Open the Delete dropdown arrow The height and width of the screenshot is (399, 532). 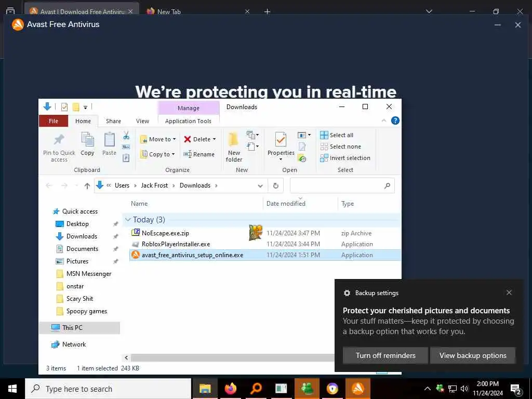(214, 139)
